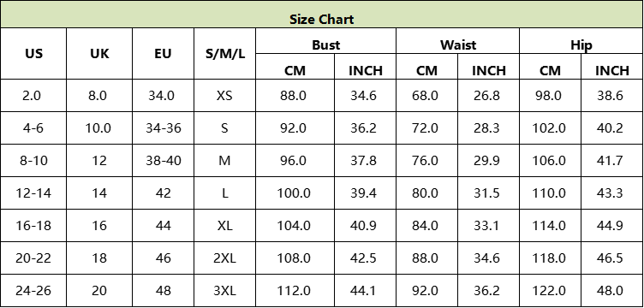The image size is (644, 308).
Task: Click the 2XL size cell
Action: coord(224,258)
